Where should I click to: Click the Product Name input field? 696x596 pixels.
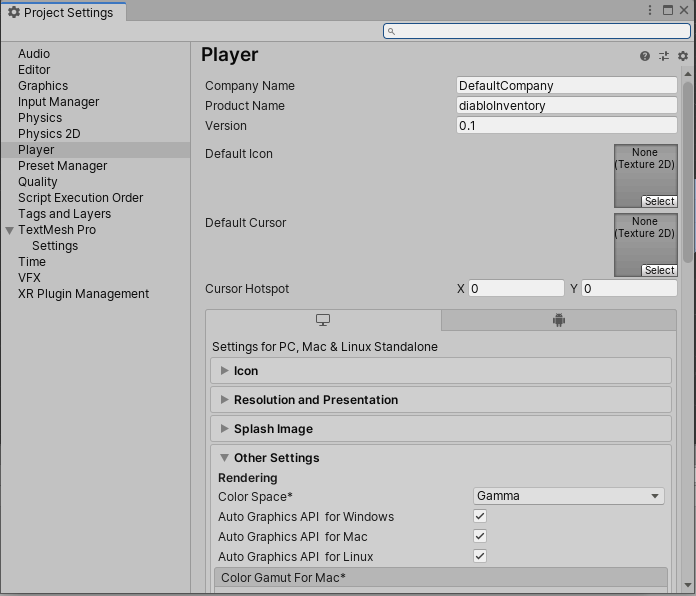(x=566, y=106)
